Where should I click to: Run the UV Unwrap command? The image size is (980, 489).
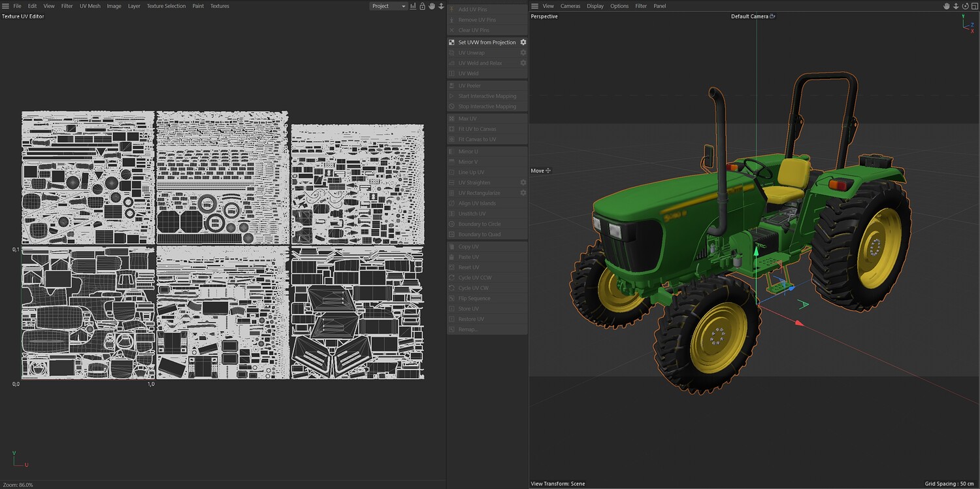click(472, 53)
